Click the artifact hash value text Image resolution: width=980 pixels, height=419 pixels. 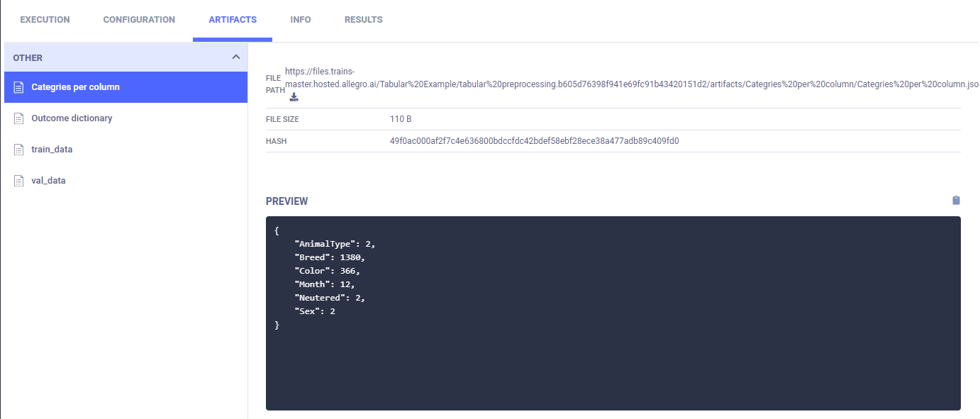point(534,141)
